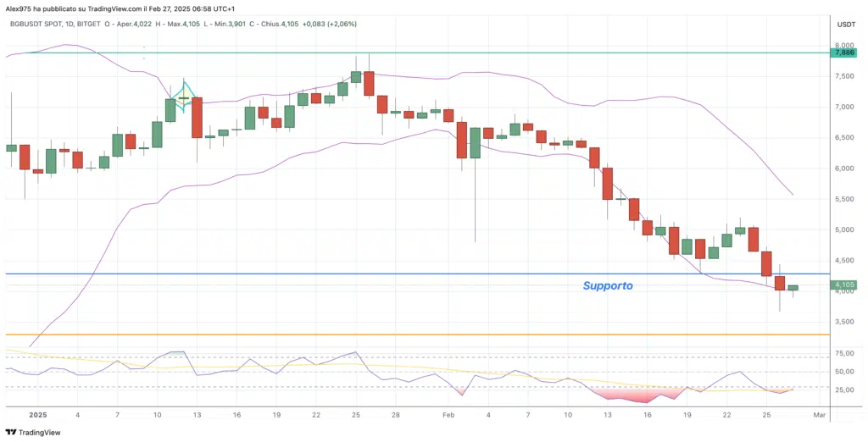The height and width of the screenshot is (442, 868).
Task: Open the USDT currency label on price axis
Action: tap(845, 25)
